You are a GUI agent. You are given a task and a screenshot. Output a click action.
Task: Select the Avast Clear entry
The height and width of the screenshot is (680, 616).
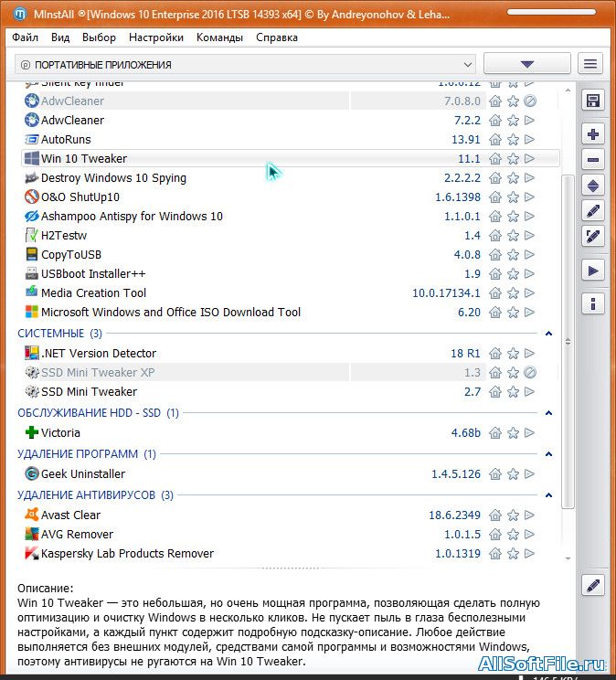[x=70, y=515]
